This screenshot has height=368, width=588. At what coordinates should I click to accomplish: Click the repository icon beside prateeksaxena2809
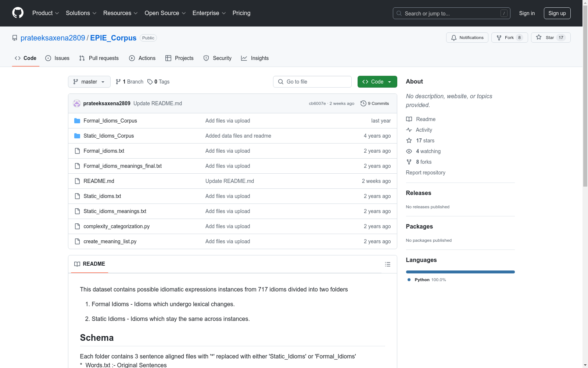(x=15, y=38)
